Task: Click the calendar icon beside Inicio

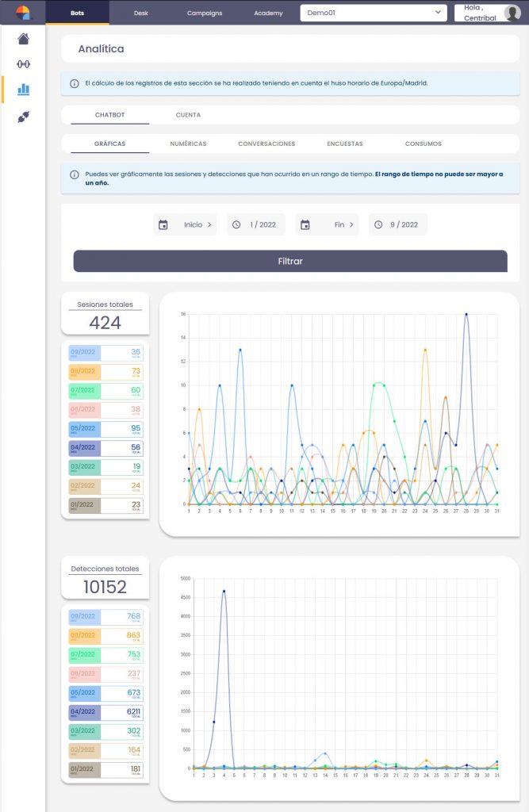Action: 163,225
